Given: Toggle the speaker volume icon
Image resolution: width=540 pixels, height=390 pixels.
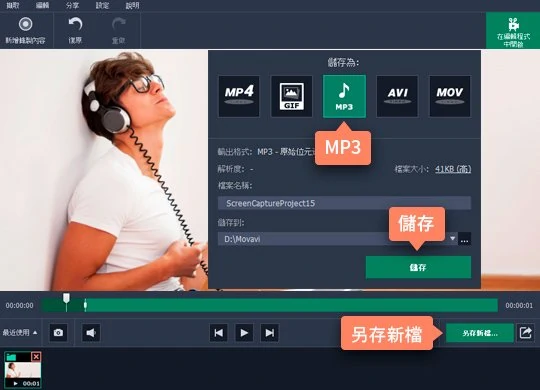Looking at the screenshot, I should pos(91,332).
